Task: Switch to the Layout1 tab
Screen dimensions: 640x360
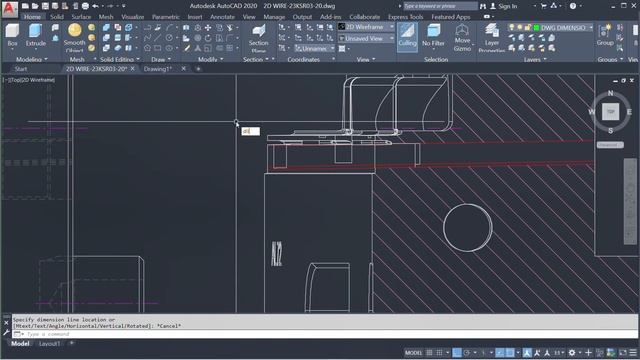Action: tap(49, 344)
